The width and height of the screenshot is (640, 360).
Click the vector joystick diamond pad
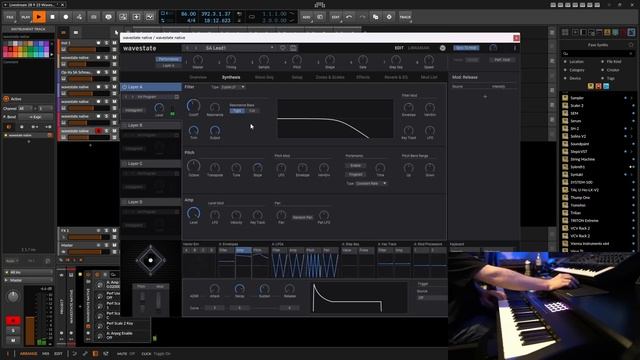[x=151, y=260]
